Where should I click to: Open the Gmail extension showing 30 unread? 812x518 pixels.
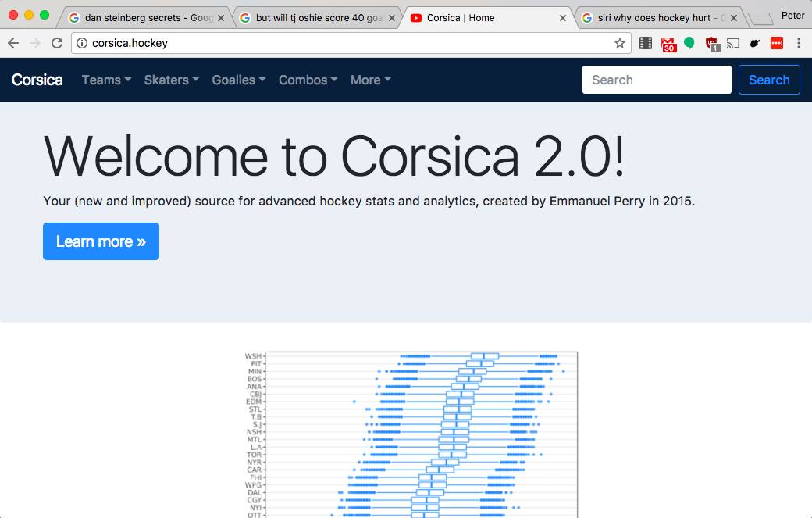668,45
